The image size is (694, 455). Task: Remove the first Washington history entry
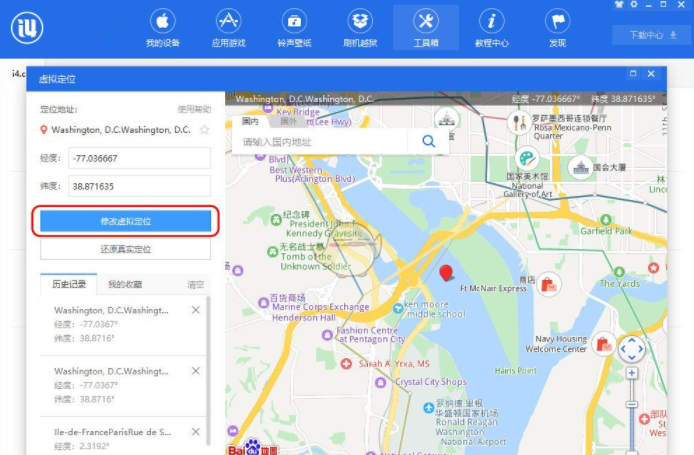196,310
